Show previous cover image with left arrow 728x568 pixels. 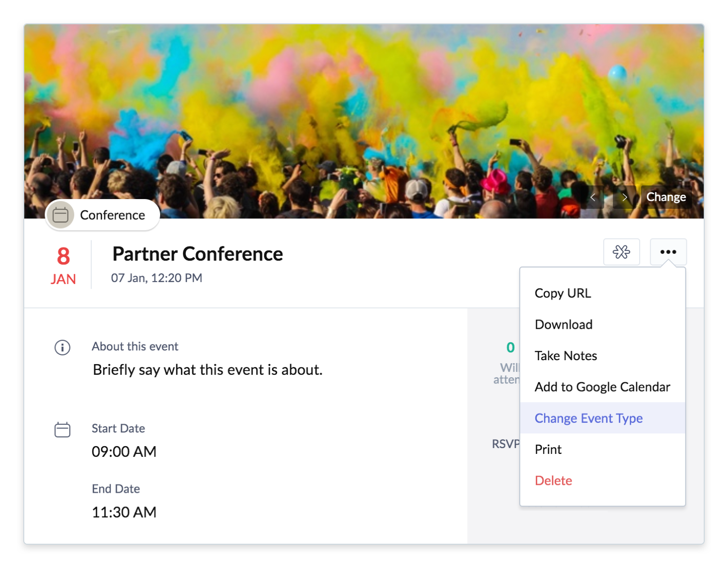593,197
